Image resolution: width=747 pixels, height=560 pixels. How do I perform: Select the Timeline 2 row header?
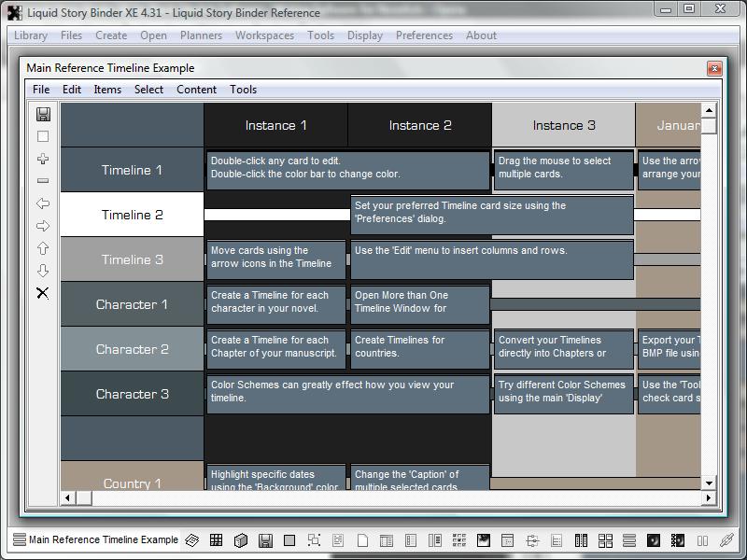point(132,215)
